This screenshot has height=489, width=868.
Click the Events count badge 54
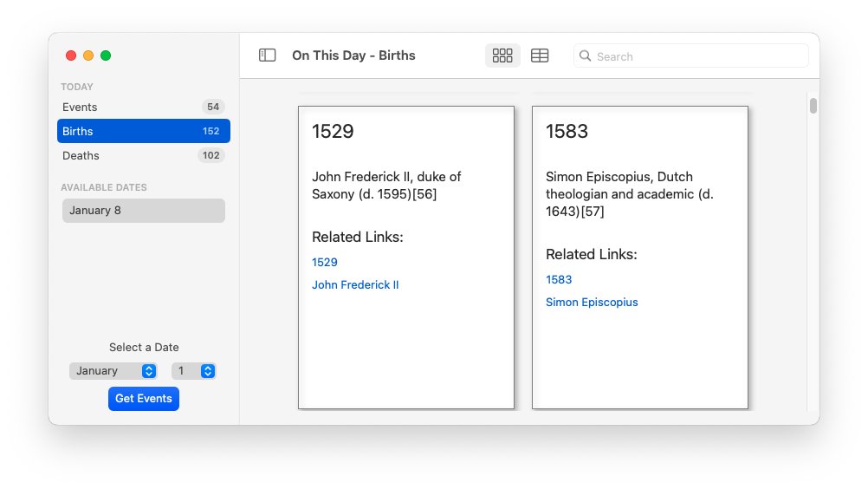[213, 107]
